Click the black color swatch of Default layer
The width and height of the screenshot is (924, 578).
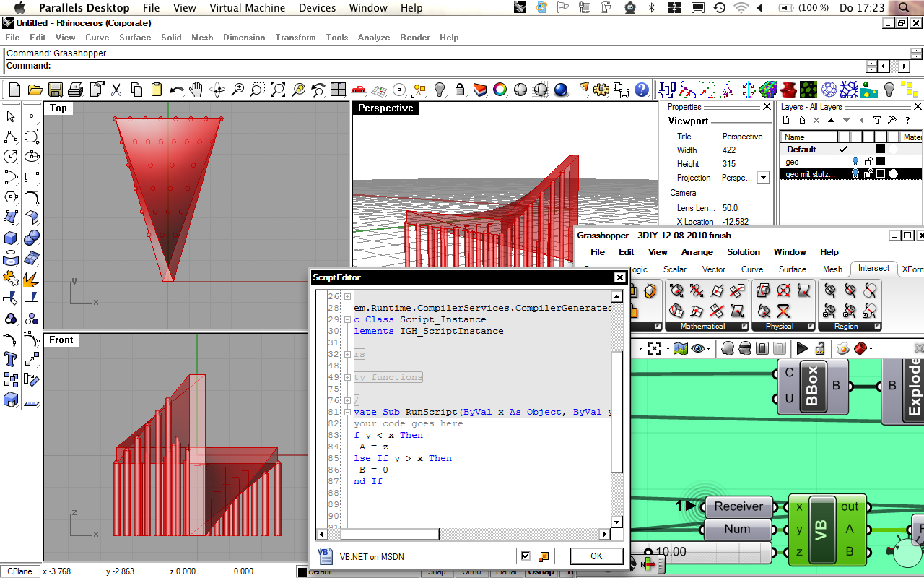pyautogui.click(x=881, y=150)
